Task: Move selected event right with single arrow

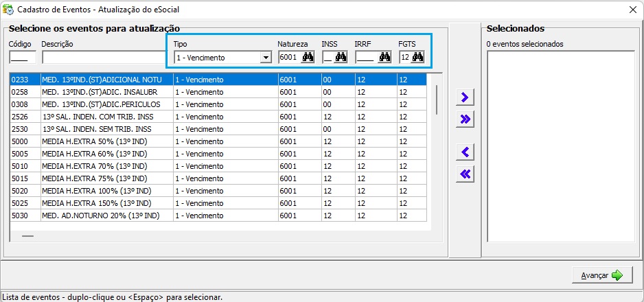Action: [x=465, y=97]
